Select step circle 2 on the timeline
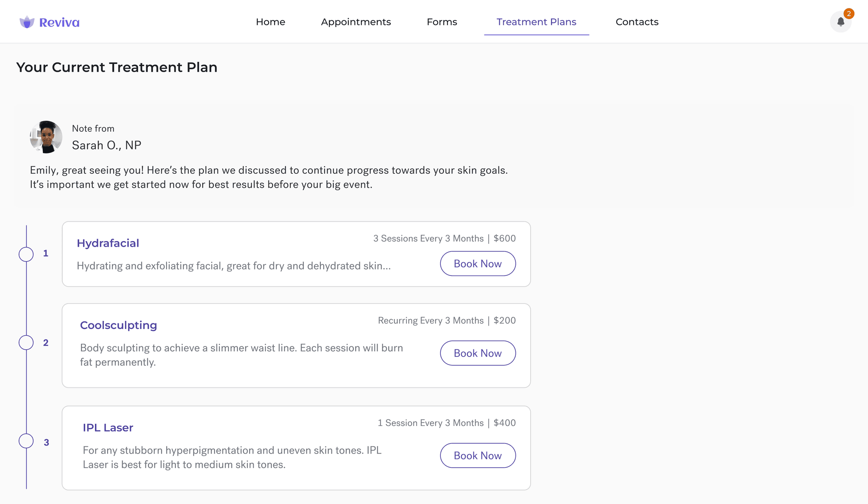The height and width of the screenshot is (504, 868). 26,342
